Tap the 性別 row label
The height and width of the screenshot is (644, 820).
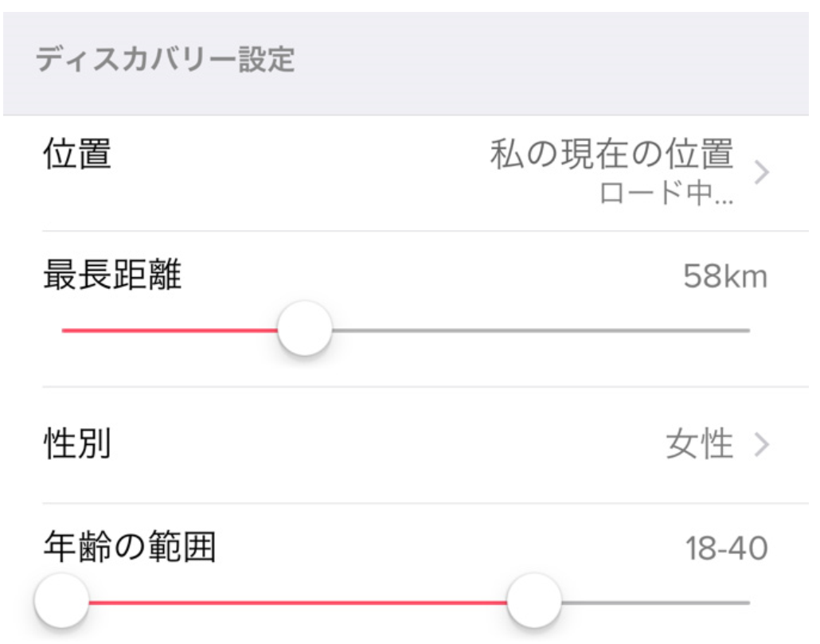[76, 446]
